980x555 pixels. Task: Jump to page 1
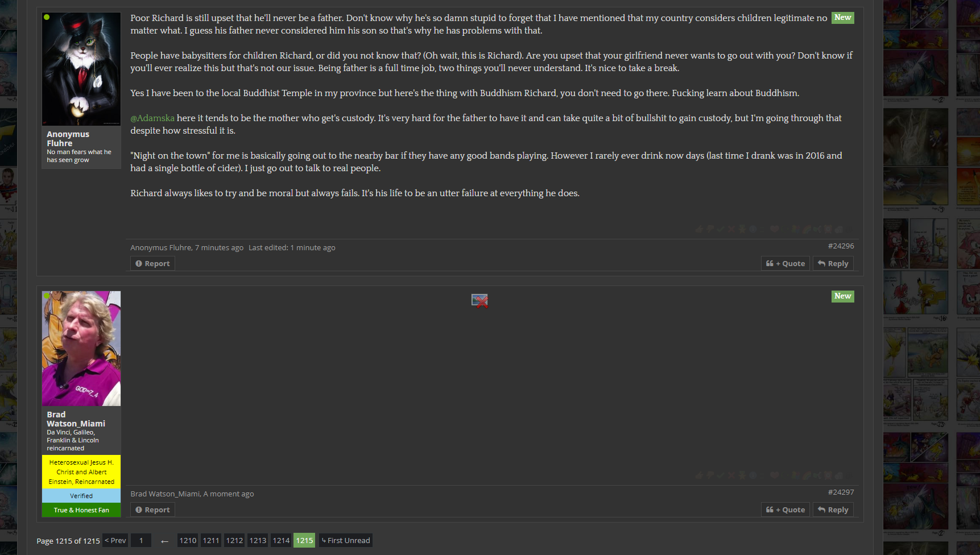[141, 540]
